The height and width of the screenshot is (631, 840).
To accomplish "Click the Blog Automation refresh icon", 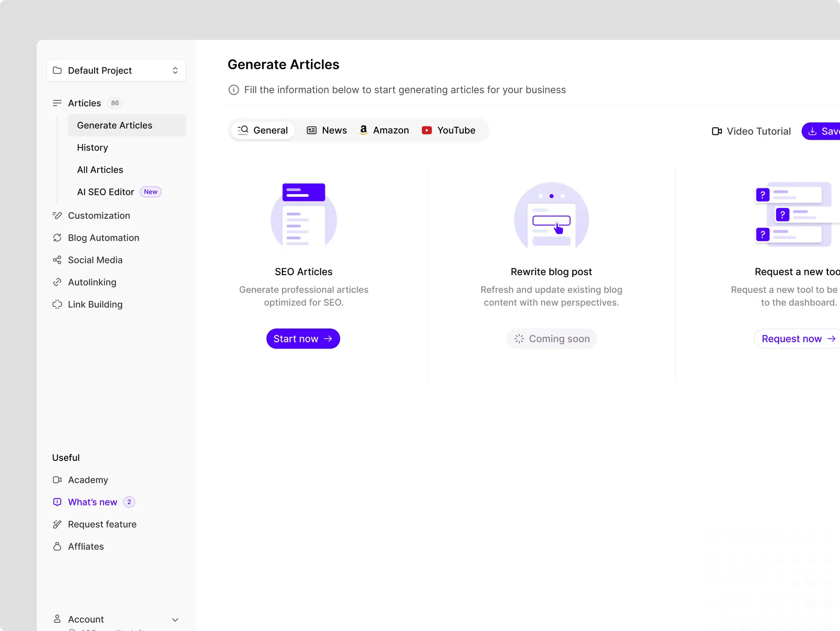I will click(57, 238).
